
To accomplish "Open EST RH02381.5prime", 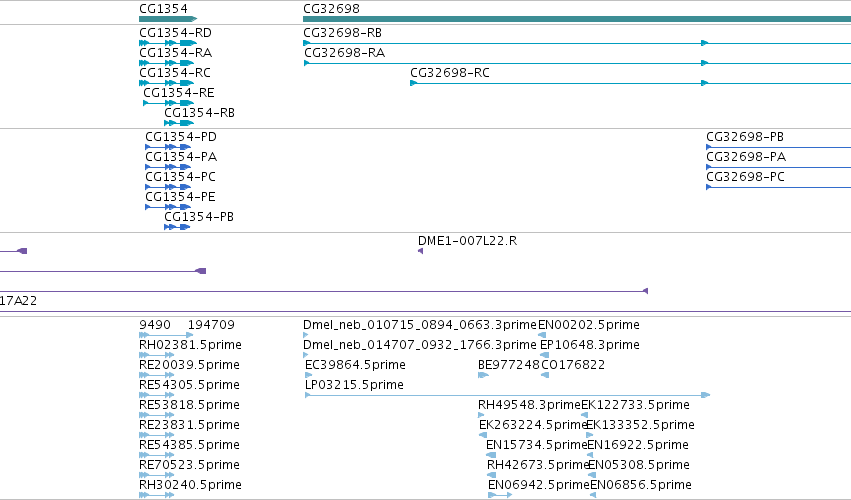I will click(190, 345).
